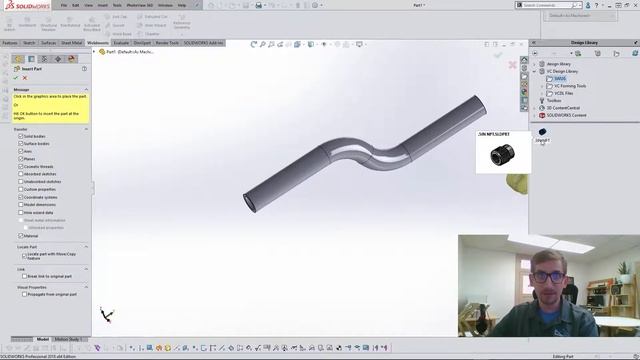
Task: Collapse the Message section
Action: 86,89
